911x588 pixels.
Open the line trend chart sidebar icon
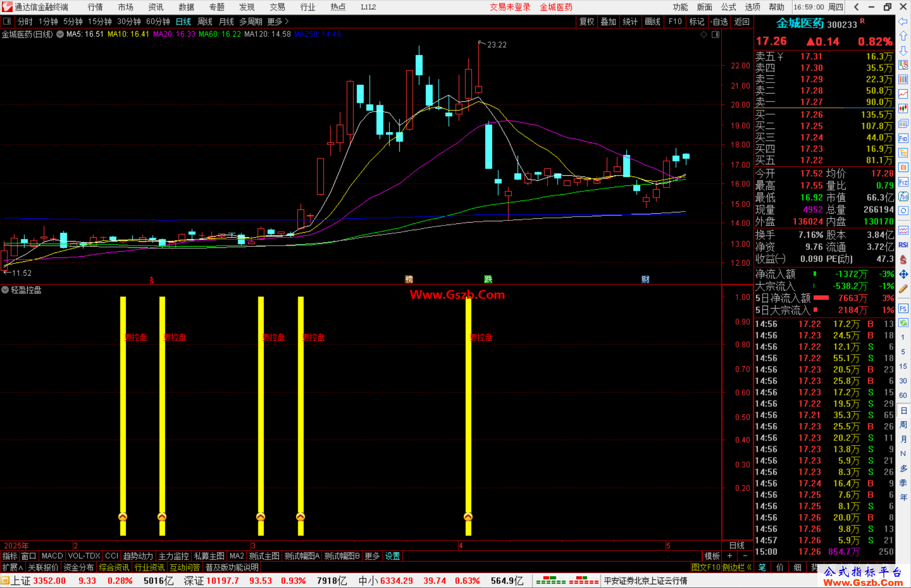(x=903, y=94)
